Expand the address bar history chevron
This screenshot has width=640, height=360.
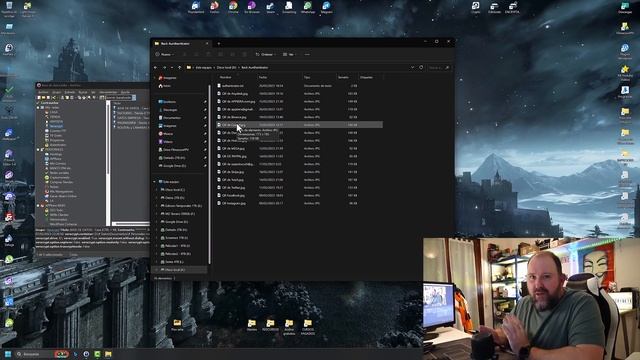coord(412,67)
